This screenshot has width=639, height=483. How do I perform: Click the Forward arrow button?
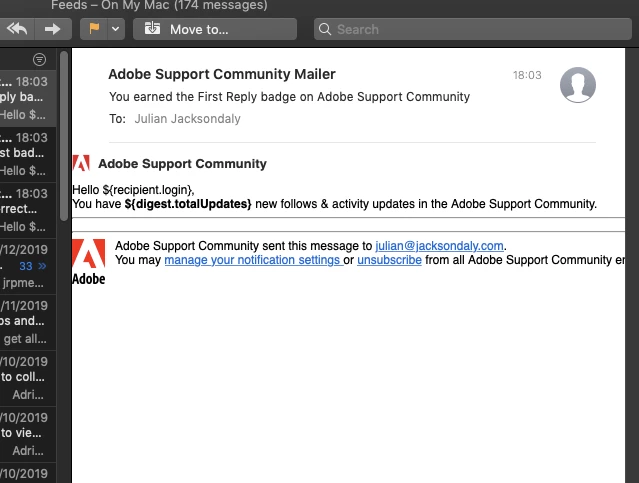point(53,29)
